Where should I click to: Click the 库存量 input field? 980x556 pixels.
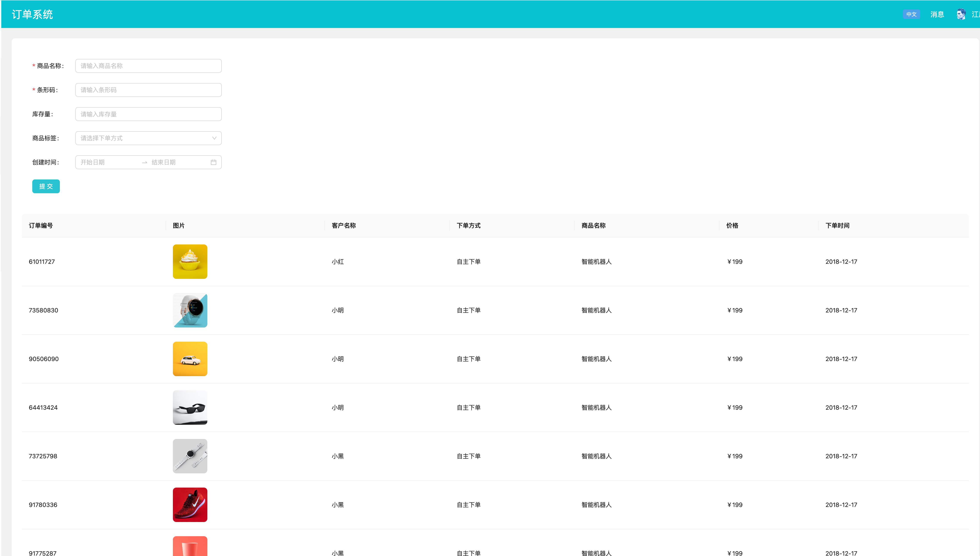[x=148, y=114]
